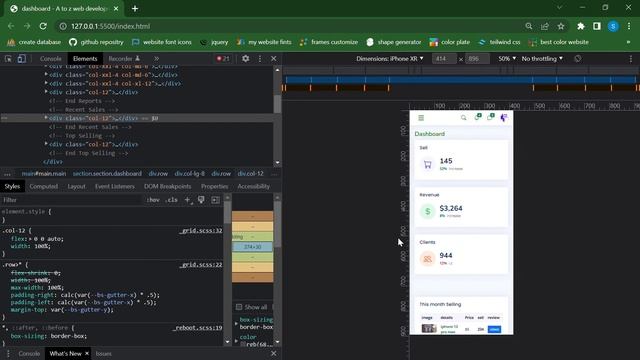Show more DevTools tabs chevron
The image size is (640, 360).
point(156,59)
